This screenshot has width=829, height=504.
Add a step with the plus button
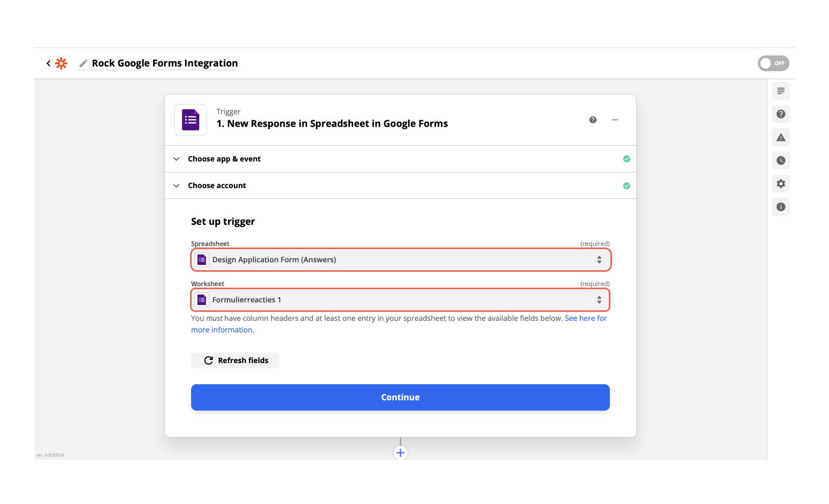click(400, 453)
